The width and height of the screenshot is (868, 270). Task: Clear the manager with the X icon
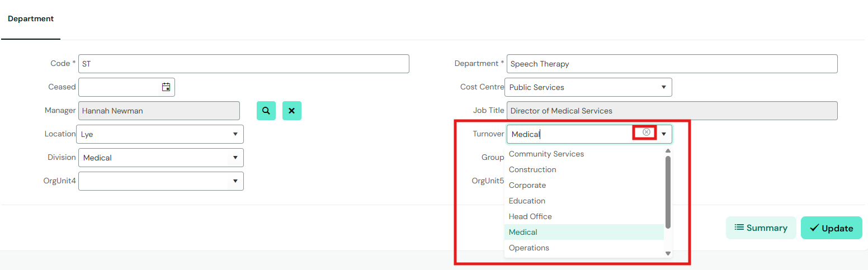pos(292,111)
